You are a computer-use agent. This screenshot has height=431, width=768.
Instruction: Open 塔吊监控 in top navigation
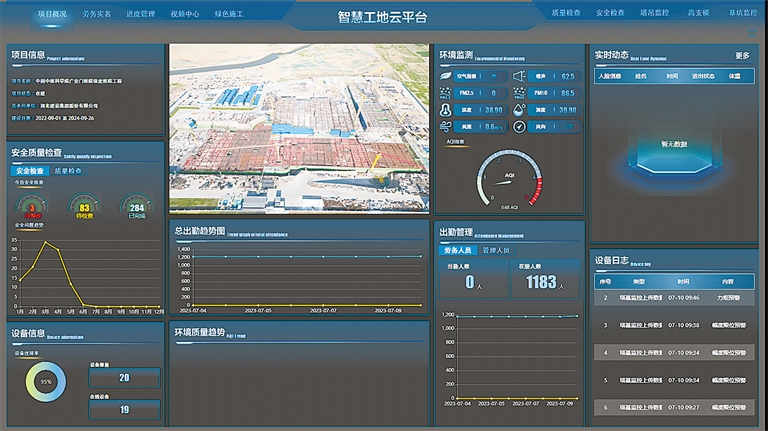pyautogui.click(x=653, y=13)
